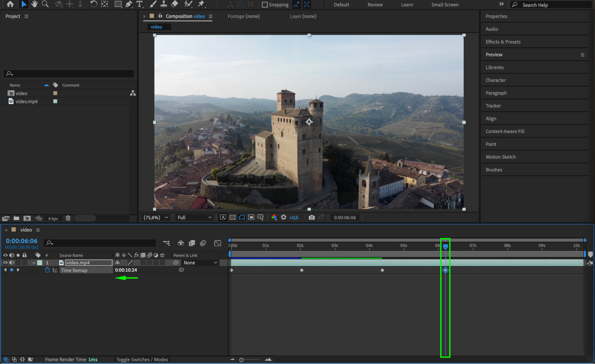Open the magnification 75,6% dropdown

click(156, 218)
